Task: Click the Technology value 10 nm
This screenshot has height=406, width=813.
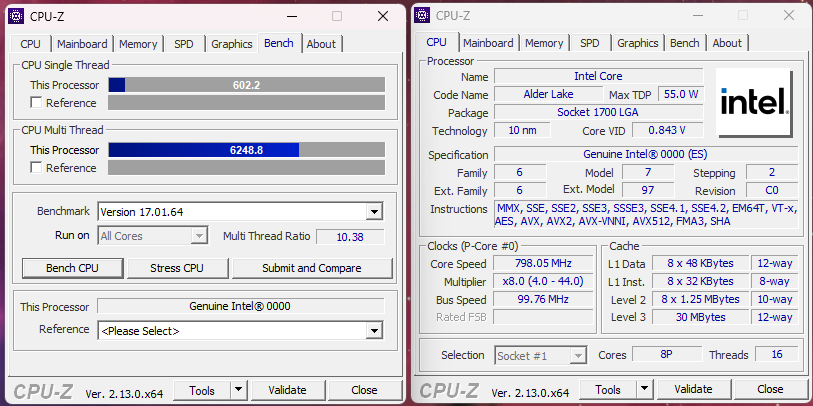Action: pyautogui.click(x=522, y=130)
